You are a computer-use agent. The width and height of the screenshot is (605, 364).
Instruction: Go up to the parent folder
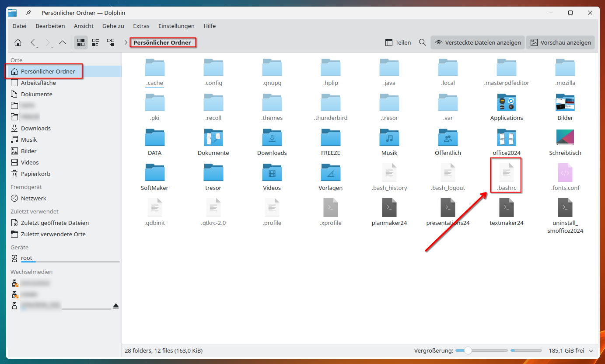[x=63, y=42]
